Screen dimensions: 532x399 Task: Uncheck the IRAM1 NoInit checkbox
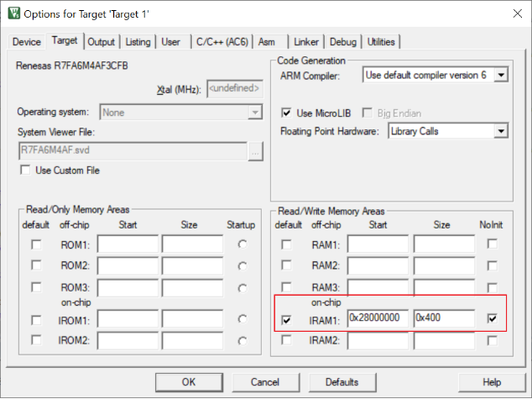coord(493,318)
